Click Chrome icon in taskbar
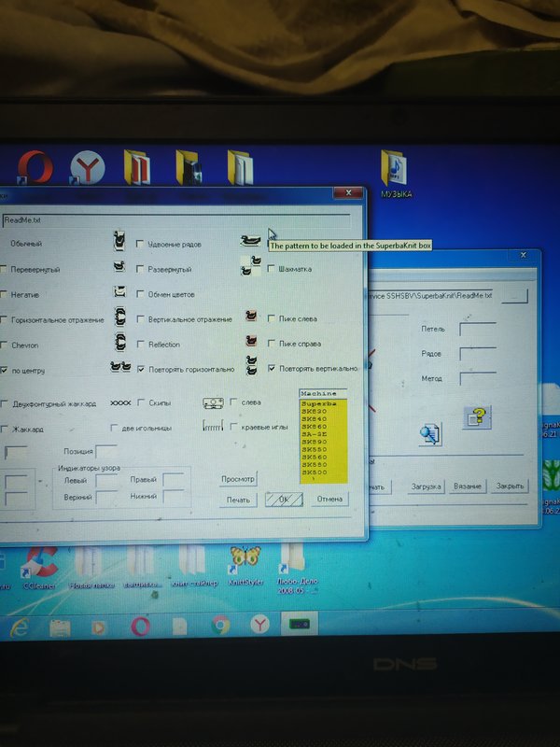Viewport: 560px width, 747px height. click(x=221, y=626)
